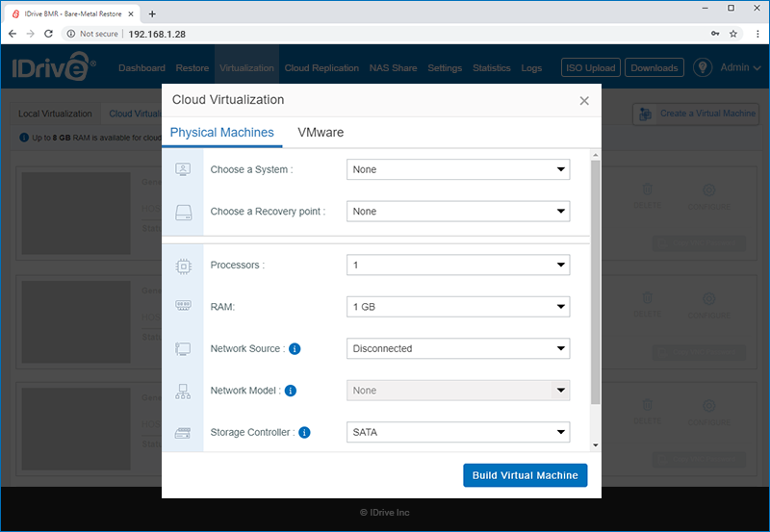Close the Cloud Virtualization dialog
The image size is (770, 532).
pyautogui.click(x=584, y=101)
